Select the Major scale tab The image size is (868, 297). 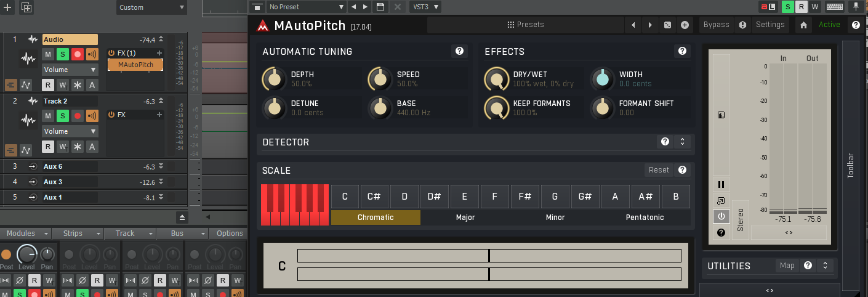click(x=465, y=218)
